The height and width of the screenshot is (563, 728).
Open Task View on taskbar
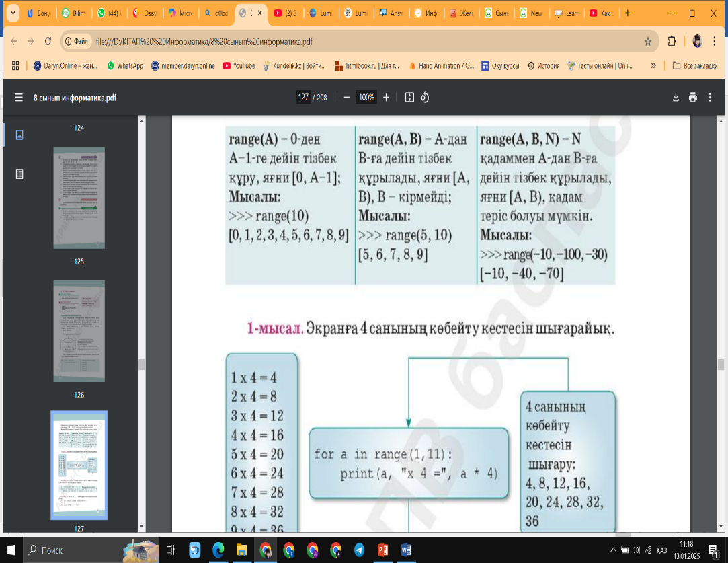click(170, 550)
